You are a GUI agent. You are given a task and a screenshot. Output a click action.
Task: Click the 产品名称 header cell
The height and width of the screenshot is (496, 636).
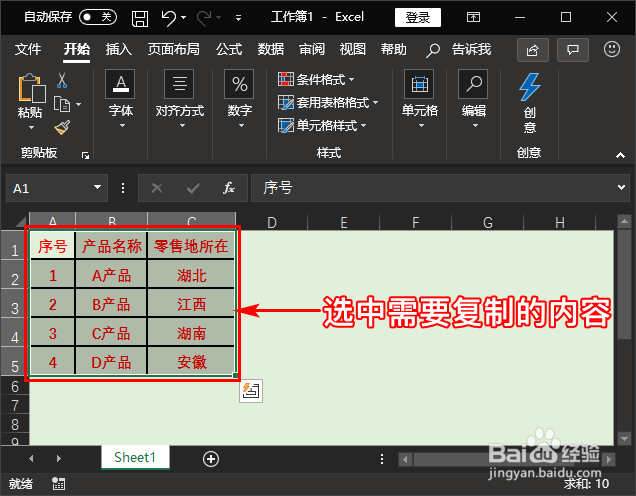[111, 246]
